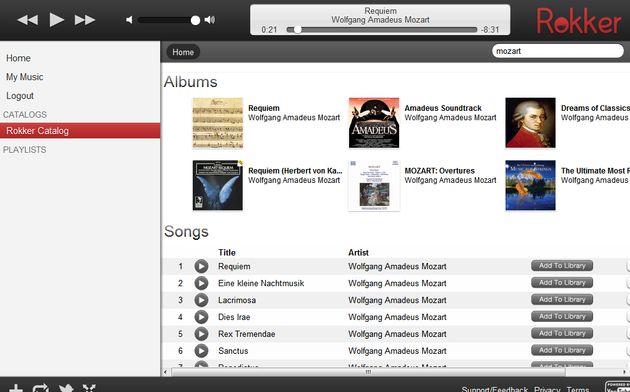Image resolution: width=630 pixels, height=392 pixels.
Task: Click the scrollbar left arrow
Action: pos(165,372)
